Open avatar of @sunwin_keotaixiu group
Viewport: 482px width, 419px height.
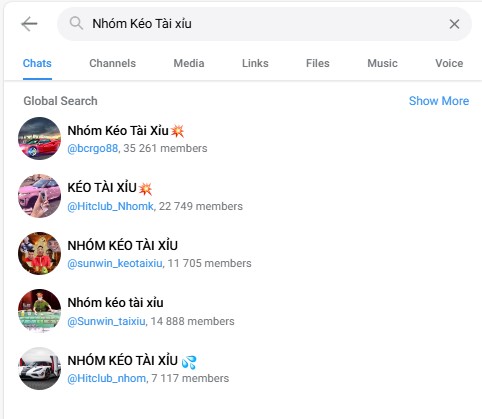(x=39, y=254)
